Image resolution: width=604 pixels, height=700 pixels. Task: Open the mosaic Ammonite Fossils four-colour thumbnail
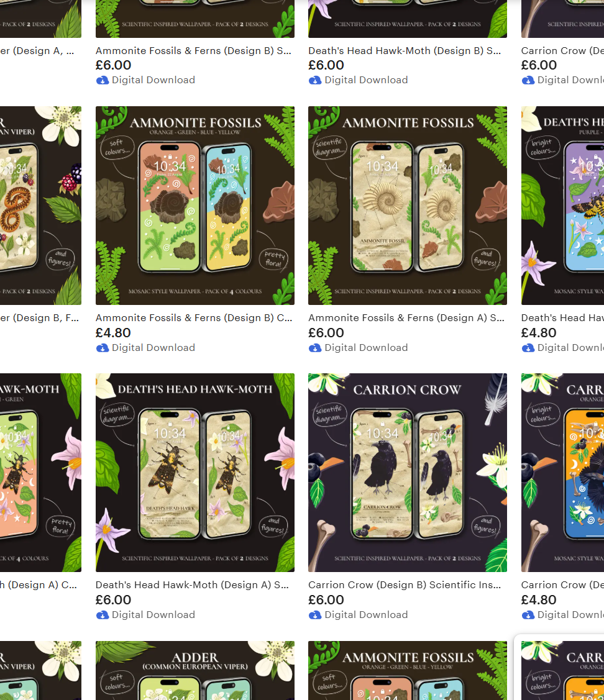pos(194,206)
